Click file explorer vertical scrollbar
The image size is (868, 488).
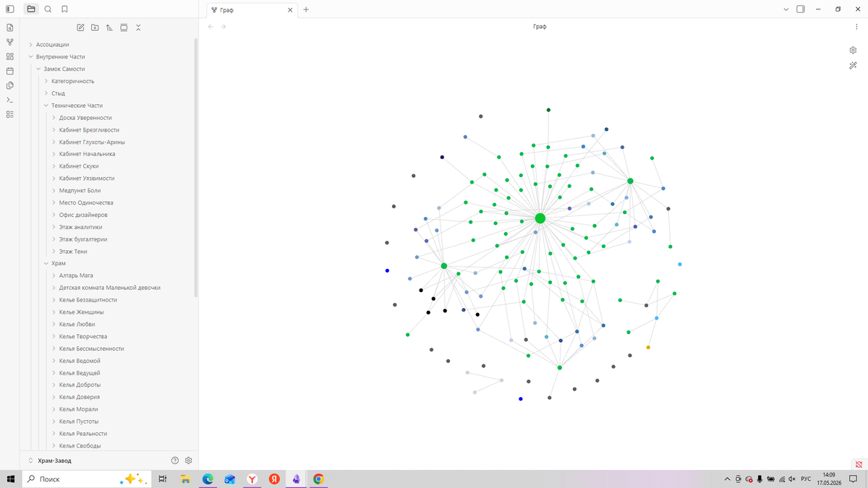pyautogui.click(x=196, y=166)
